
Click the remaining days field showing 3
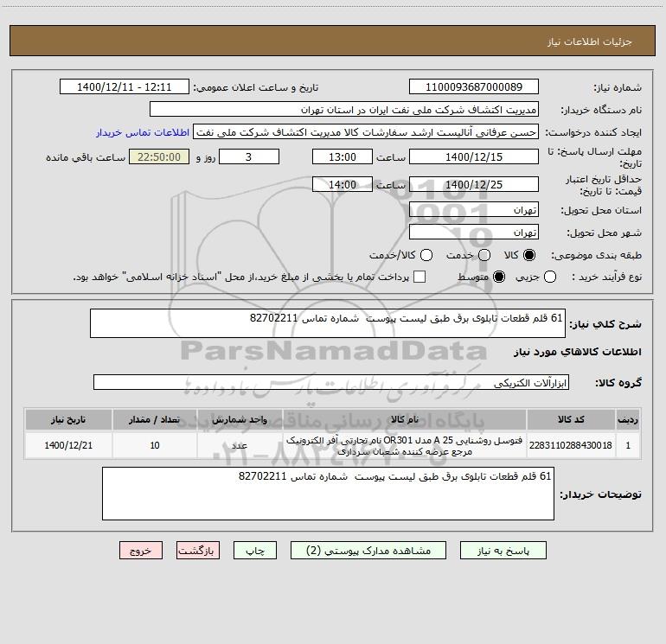click(249, 157)
